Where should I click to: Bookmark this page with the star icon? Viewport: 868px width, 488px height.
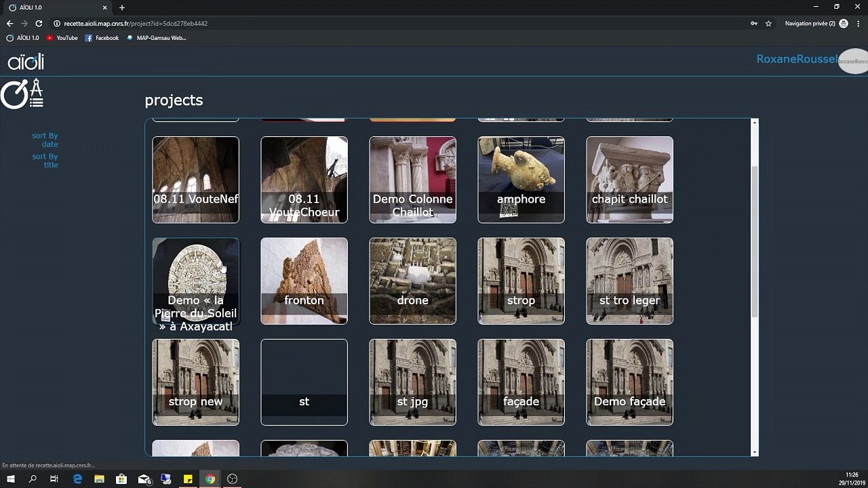tap(768, 23)
